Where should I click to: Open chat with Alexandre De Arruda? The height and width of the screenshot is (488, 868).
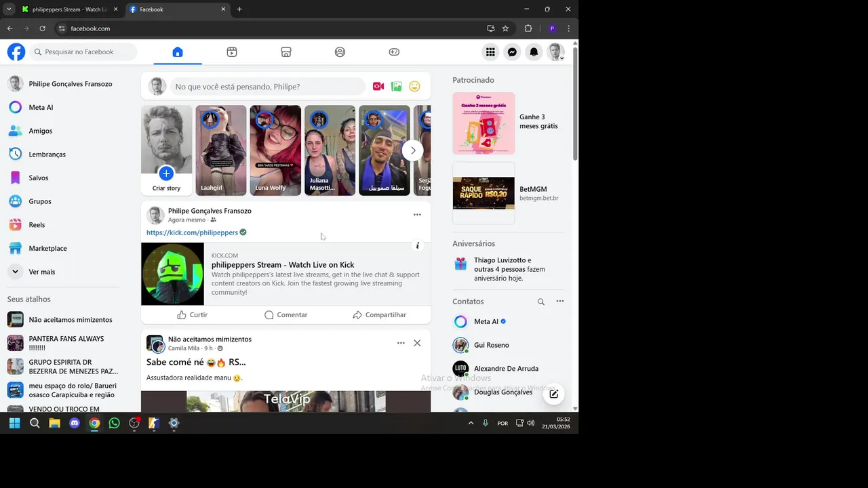(508, 369)
